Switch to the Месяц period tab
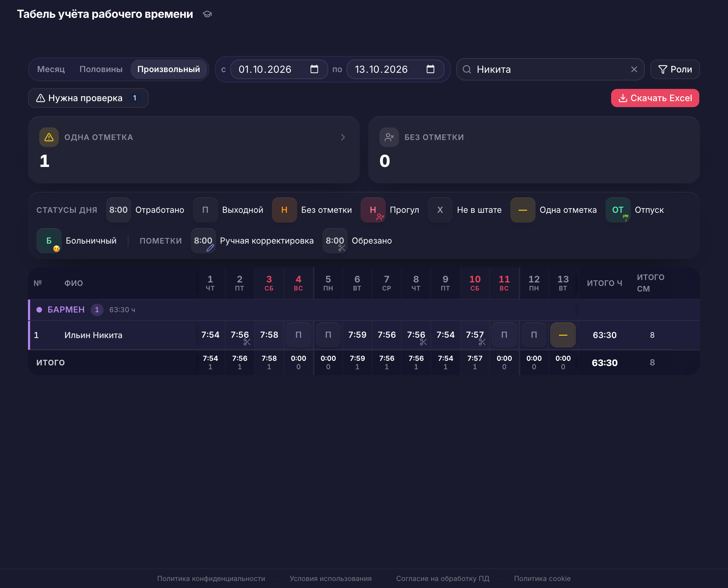The height and width of the screenshot is (588, 728). click(51, 69)
